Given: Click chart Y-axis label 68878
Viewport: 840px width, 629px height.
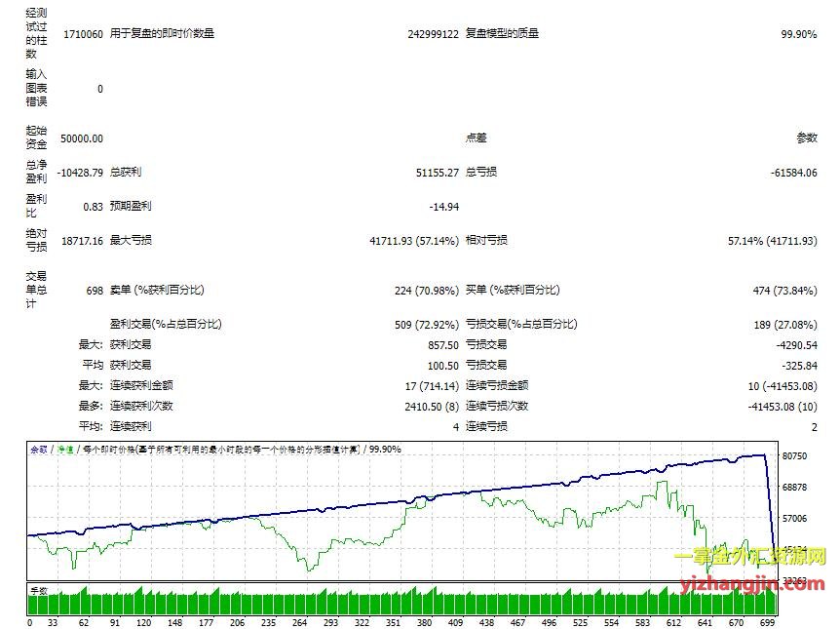Looking at the screenshot, I should [794, 487].
